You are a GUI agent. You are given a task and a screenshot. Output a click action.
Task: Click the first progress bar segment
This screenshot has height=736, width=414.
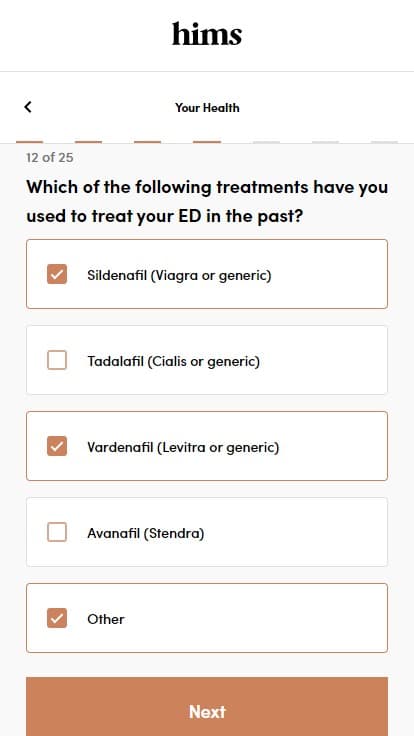(30, 142)
